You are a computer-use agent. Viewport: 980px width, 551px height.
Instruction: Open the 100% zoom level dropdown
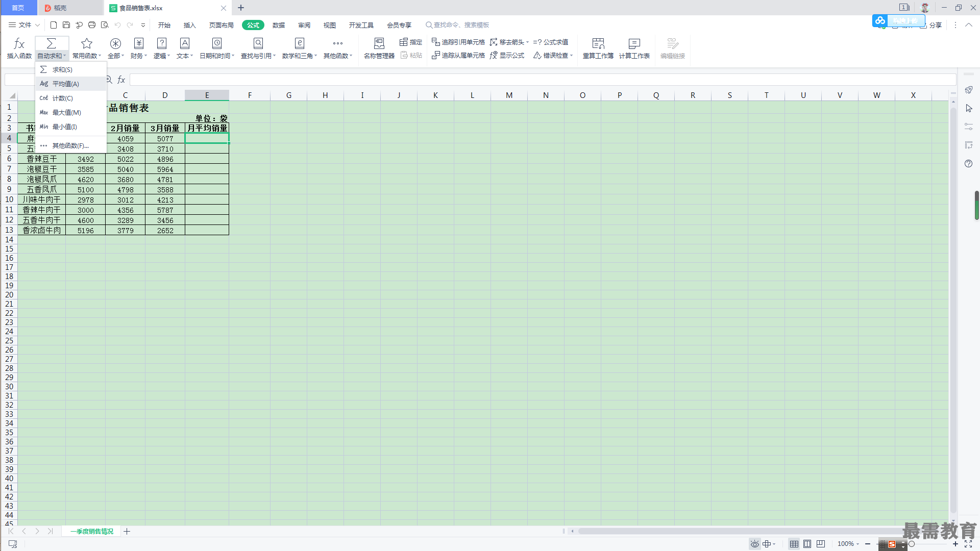848,544
